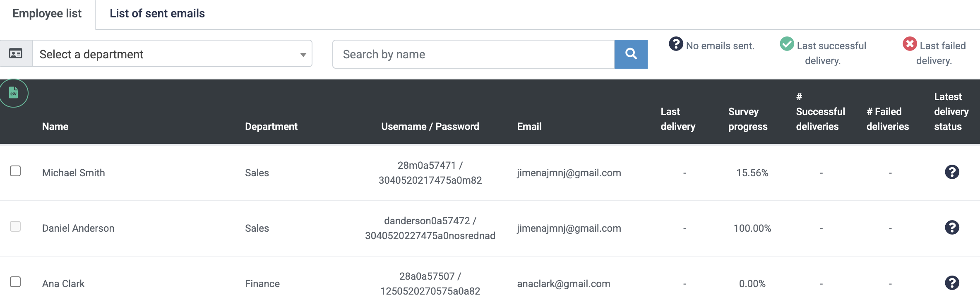Viewport: 980px width, 307px height.
Task: Click the magnifying glass search button
Action: (x=631, y=54)
